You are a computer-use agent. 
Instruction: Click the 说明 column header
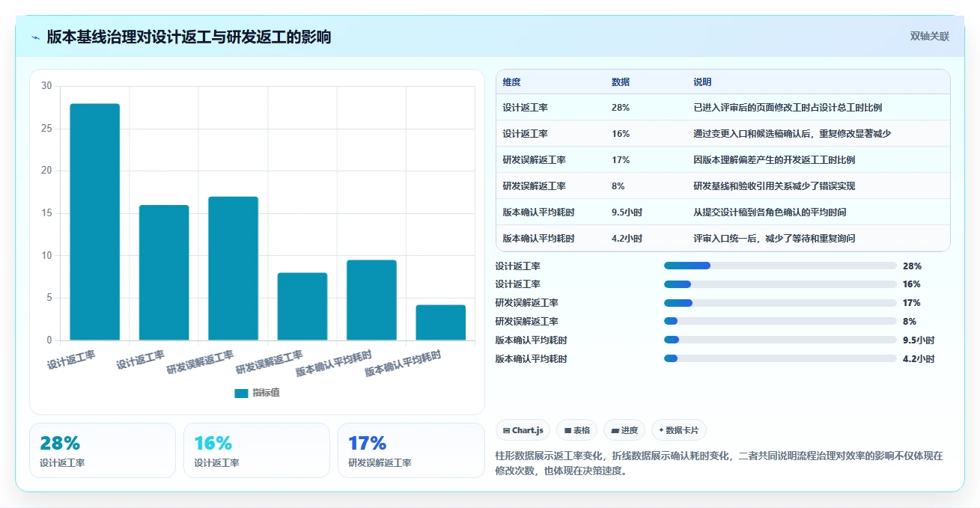tap(703, 82)
